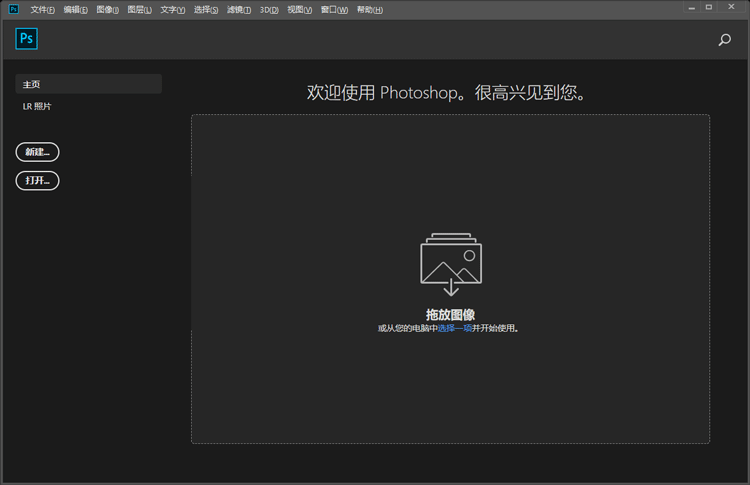The height and width of the screenshot is (485, 750).
Task: Switch to LR 照片 sidebar tab
Action: point(37,106)
